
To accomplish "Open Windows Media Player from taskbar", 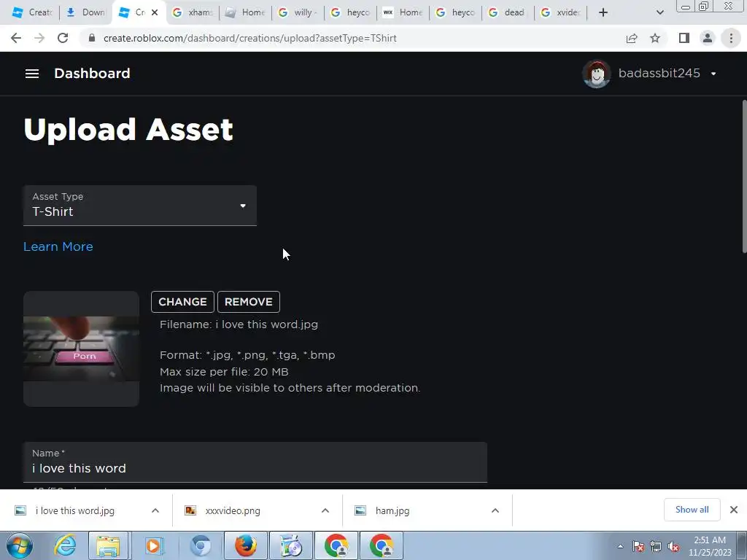I will tap(153, 545).
